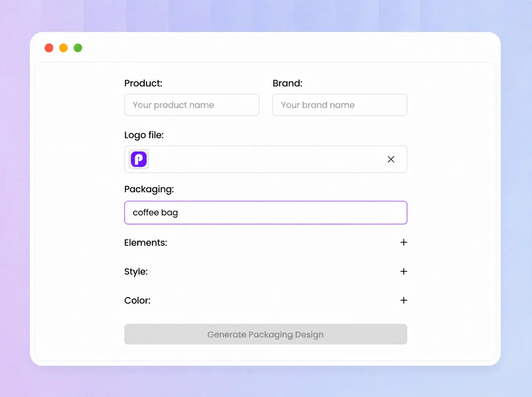Click the Product name input field
Screen dimensions: 532x397
coord(191,105)
